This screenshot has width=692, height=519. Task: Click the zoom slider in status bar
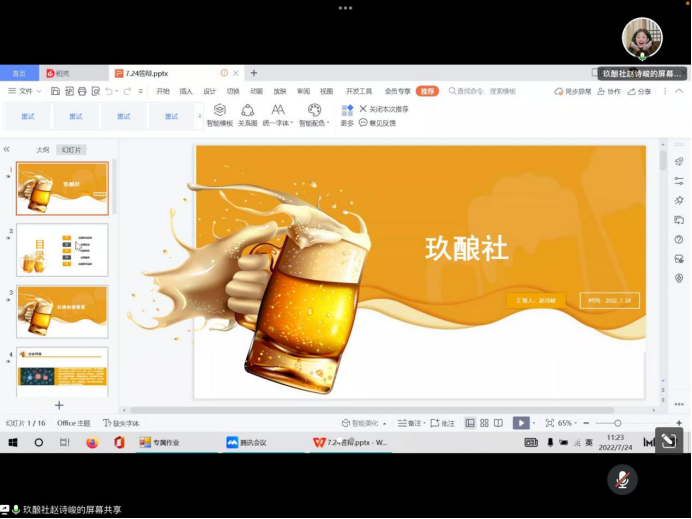coord(617,423)
